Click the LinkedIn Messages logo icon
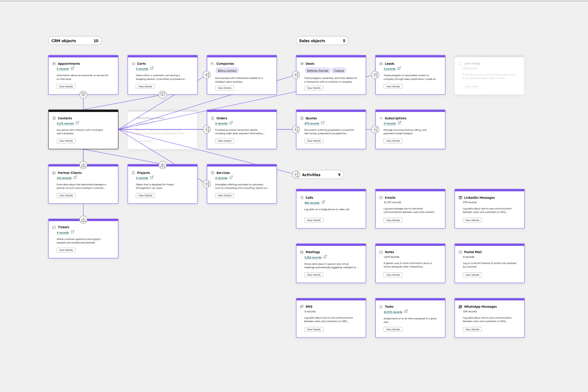Screen dimensions: 588x392 pyautogui.click(x=460, y=197)
